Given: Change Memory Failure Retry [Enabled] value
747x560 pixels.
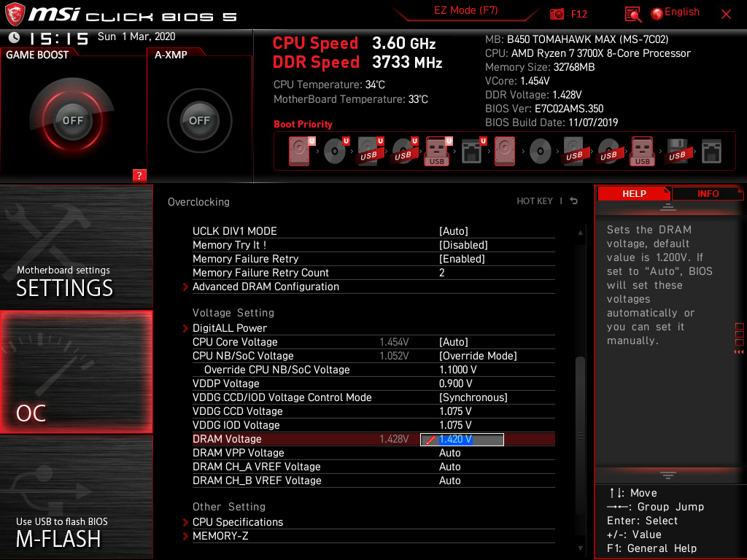Looking at the screenshot, I should 462,259.
